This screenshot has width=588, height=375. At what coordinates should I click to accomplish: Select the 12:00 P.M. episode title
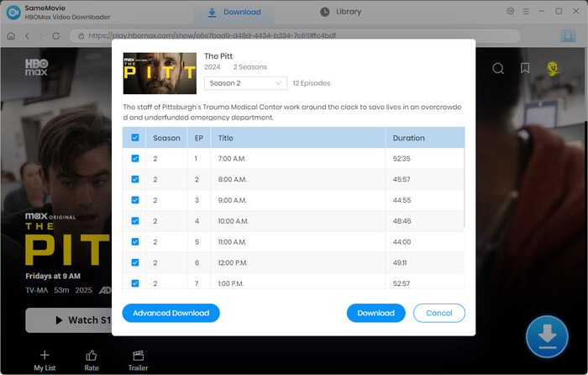233,263
